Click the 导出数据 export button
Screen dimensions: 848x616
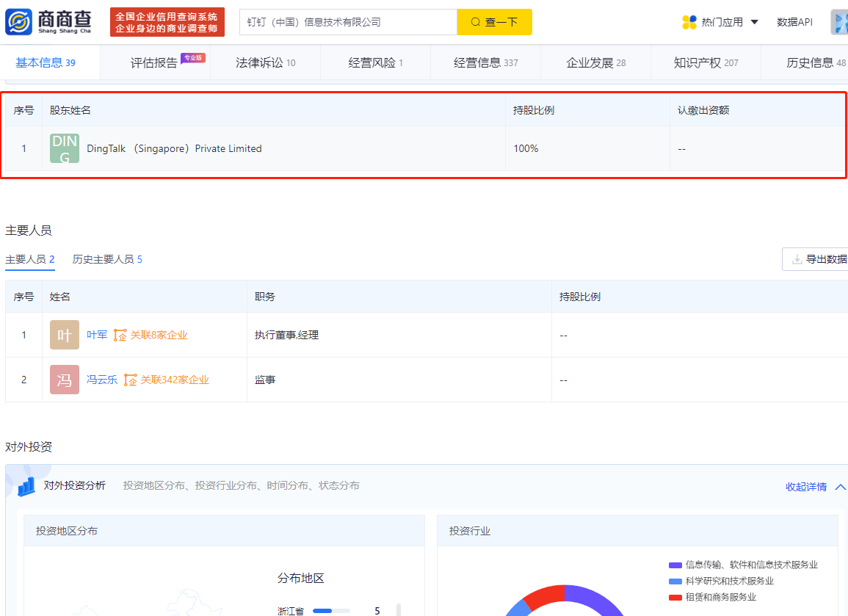[818, 259]
